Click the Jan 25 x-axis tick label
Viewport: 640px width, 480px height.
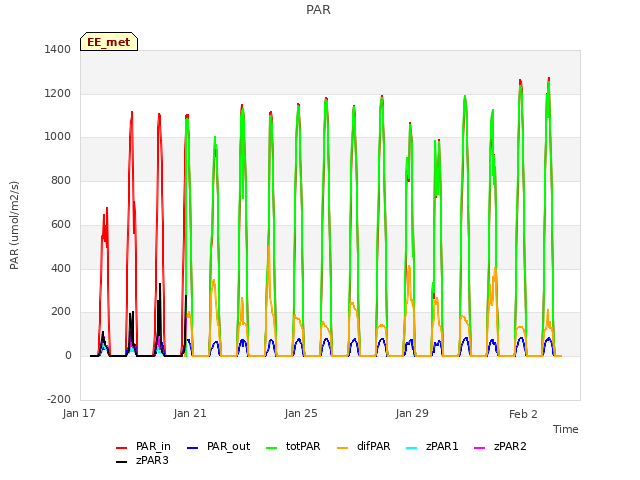click(x=301, y=413)
